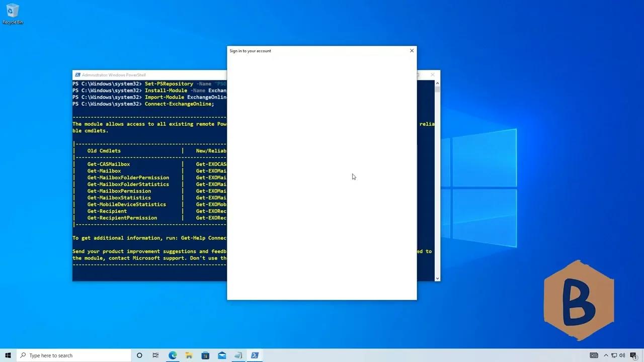Image resolution: width=644 pixels, height=362 pixels.
Task: Select the PowerShell taskbar icon
Action: point(255,355)
